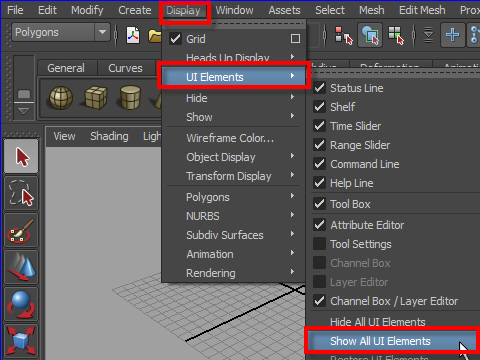
Task: Activate the Lasso selection tool
Action: 21,193
